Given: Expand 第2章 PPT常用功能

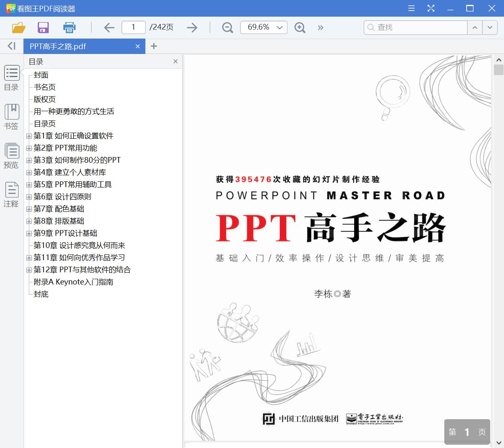Looking at the screenshot, I should [x=29, y=148].
